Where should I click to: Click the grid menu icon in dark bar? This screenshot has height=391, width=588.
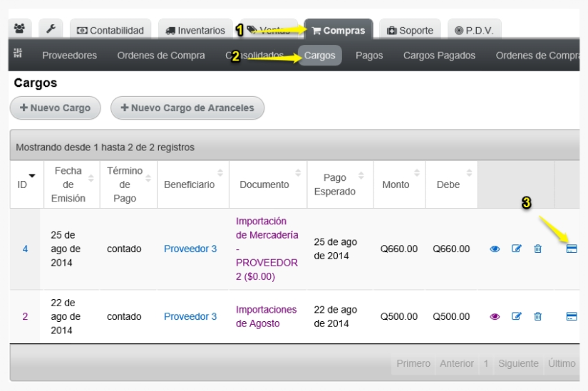(18, 53)
